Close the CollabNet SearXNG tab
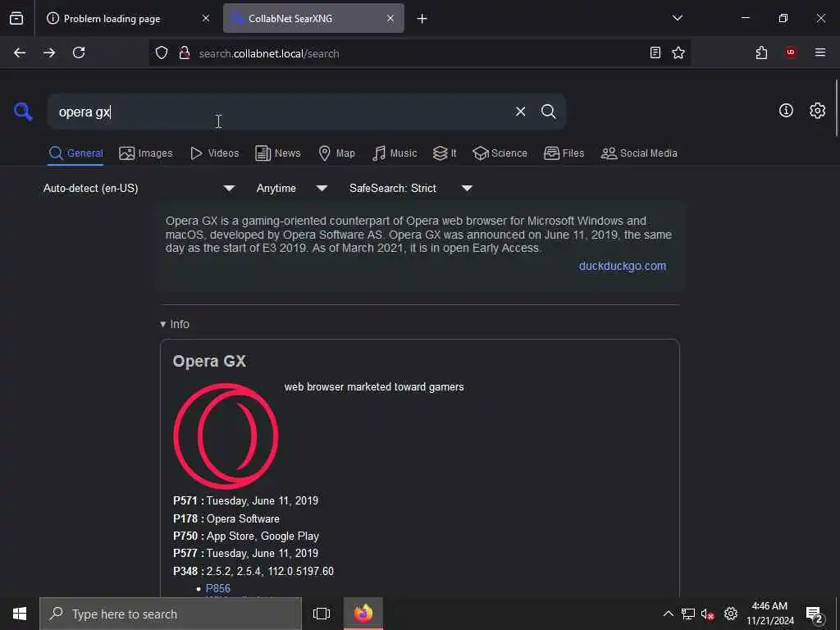840x630 pixels. click(390, 18)
